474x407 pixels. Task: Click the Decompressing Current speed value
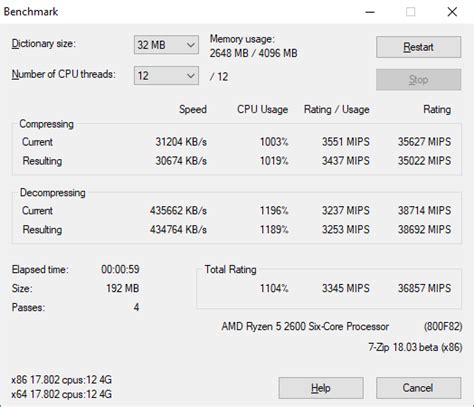(x=178, y=210)
